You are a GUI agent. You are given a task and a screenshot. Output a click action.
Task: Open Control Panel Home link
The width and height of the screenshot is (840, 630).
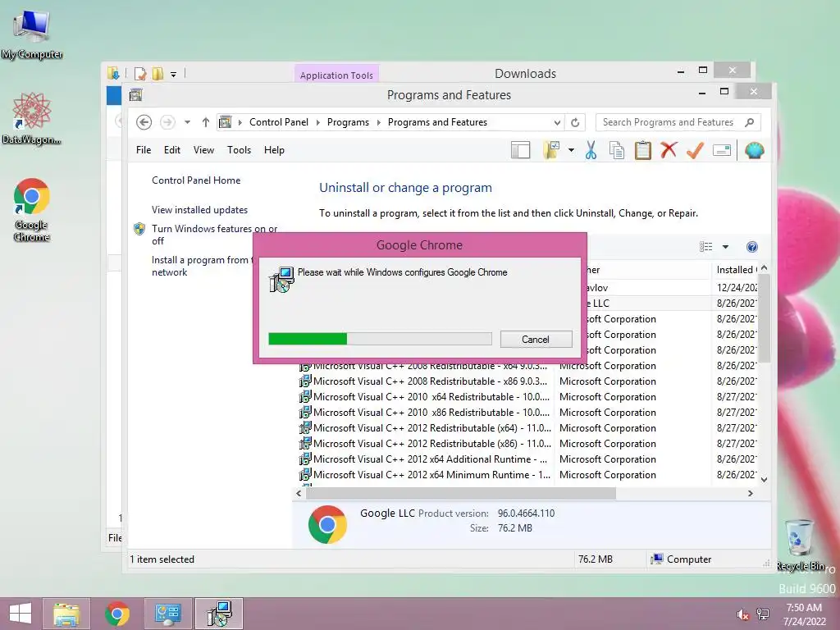tap(196, 180)
